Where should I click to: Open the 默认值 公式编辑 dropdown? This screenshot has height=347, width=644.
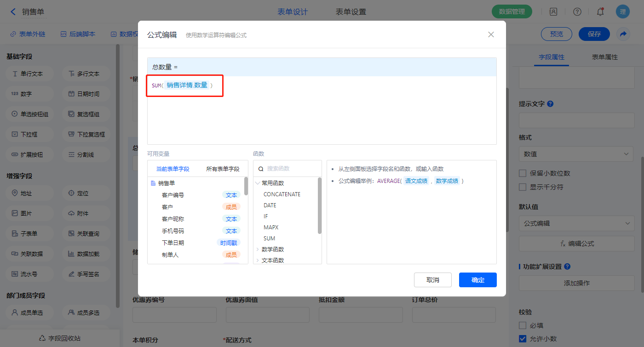pyautogui.click(x=576, y=223)
